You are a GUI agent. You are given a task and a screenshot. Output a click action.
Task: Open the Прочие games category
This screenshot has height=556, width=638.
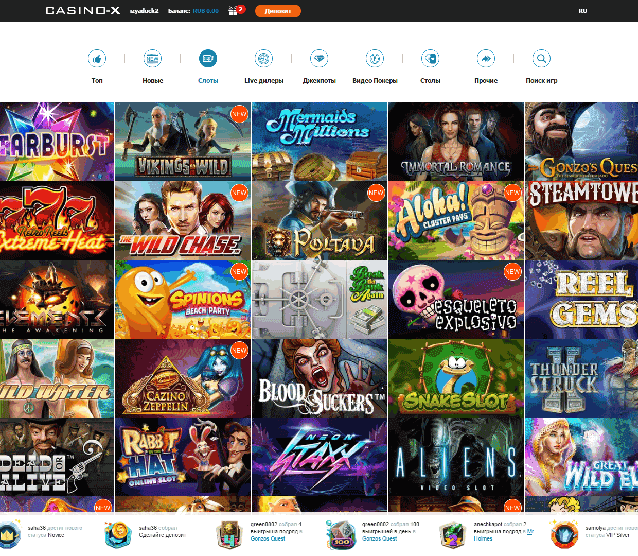pyautogui.click(x=486, y=59)
